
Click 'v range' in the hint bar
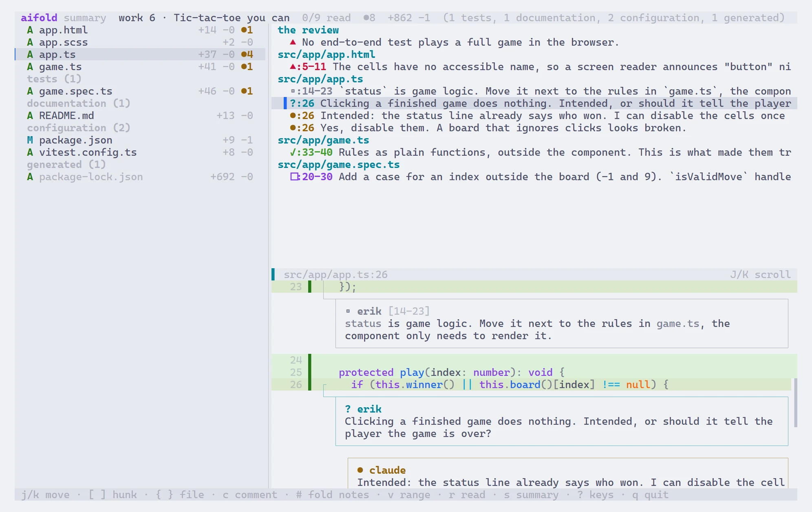tap(409, 495)
